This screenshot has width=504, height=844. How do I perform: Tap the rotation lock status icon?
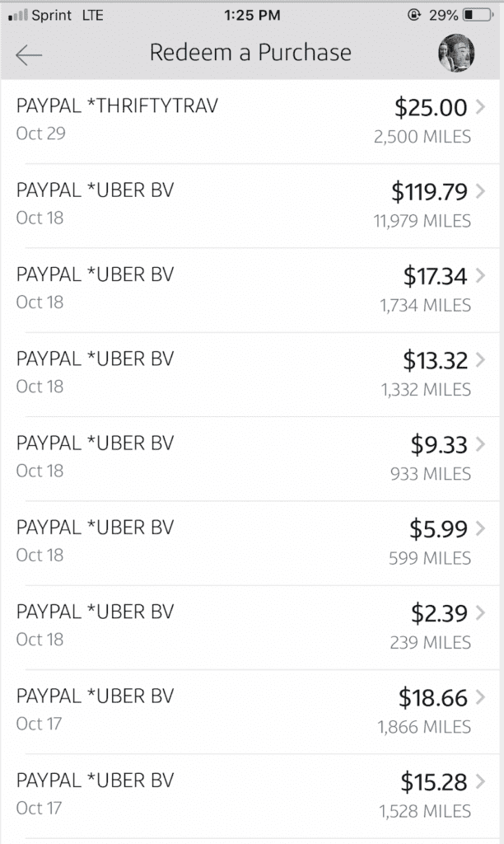(x=413, y=15)
